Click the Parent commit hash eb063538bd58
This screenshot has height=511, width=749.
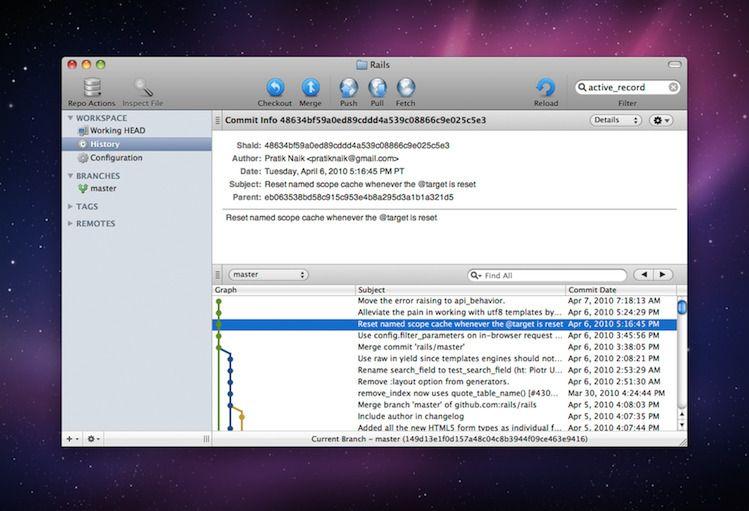[359, 197]
